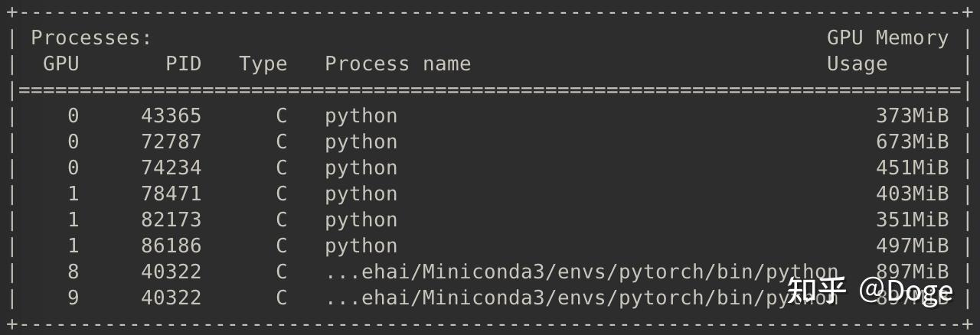
Task: Click on PID 86186
Action: tap(171, 246)
